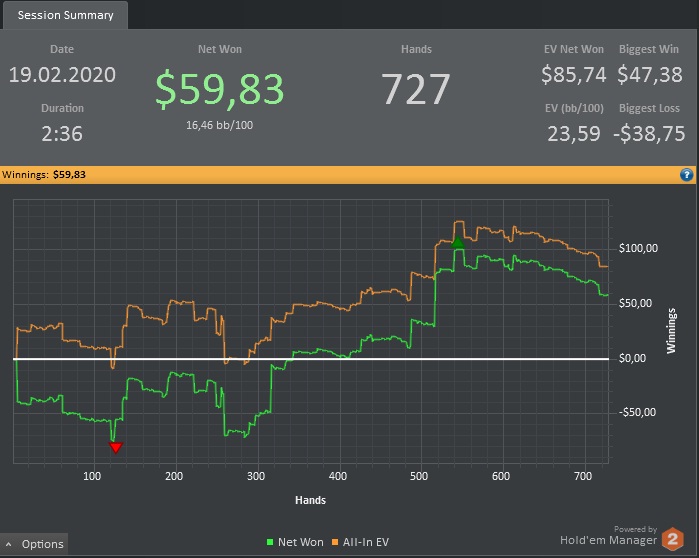Click the date 19.02.2020
699x558 pixels.
62,74
